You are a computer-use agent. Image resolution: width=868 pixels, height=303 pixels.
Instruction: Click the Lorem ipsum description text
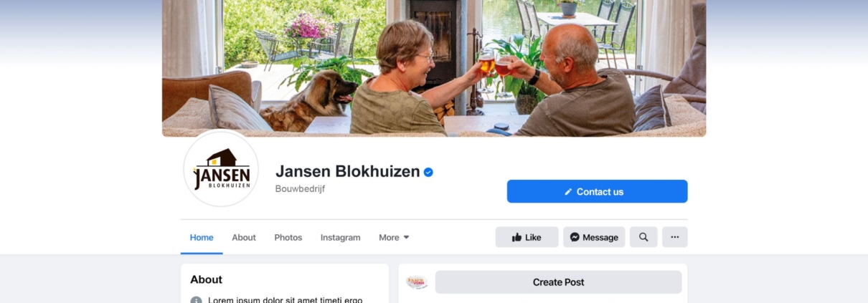285,299
